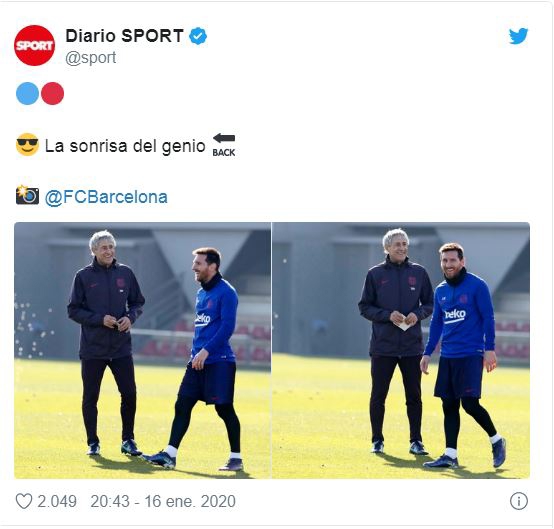
Task: Click the tweet text La sonrisa del genio
Action: point(125,146)
